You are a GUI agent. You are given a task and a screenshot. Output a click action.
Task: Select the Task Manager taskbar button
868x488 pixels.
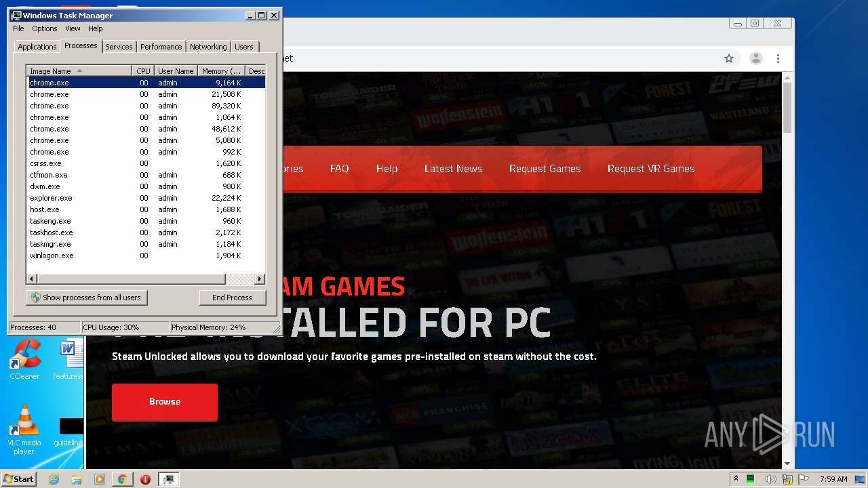click(x=169, y=479)
